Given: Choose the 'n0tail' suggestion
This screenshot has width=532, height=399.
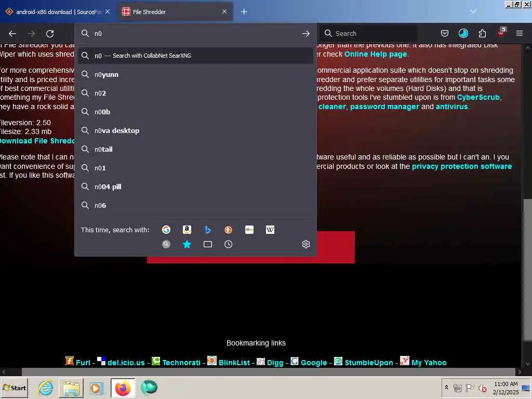Looking at the screenshot, I should pyautogui.click(x=195, y=149).
